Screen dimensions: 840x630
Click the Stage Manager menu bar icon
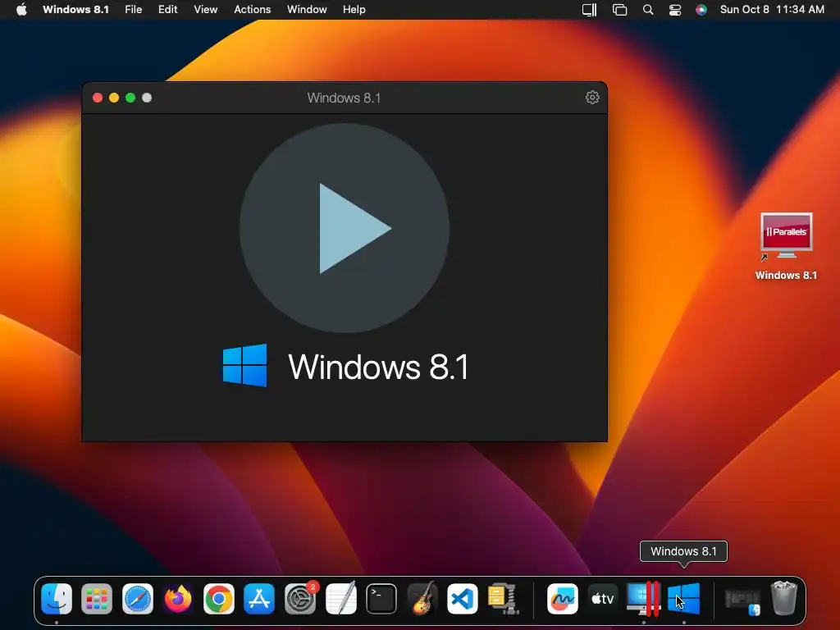[x=620, y=10]
